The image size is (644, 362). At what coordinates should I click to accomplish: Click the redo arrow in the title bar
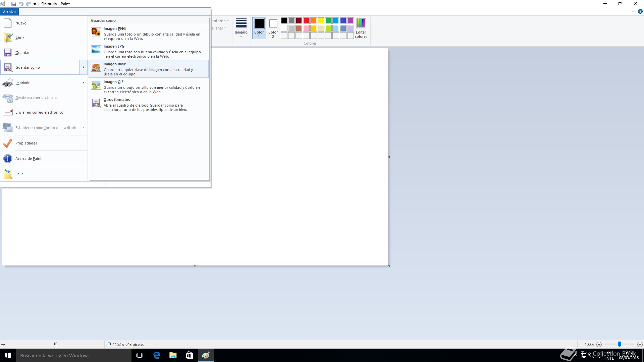click(x=28, y=4)
